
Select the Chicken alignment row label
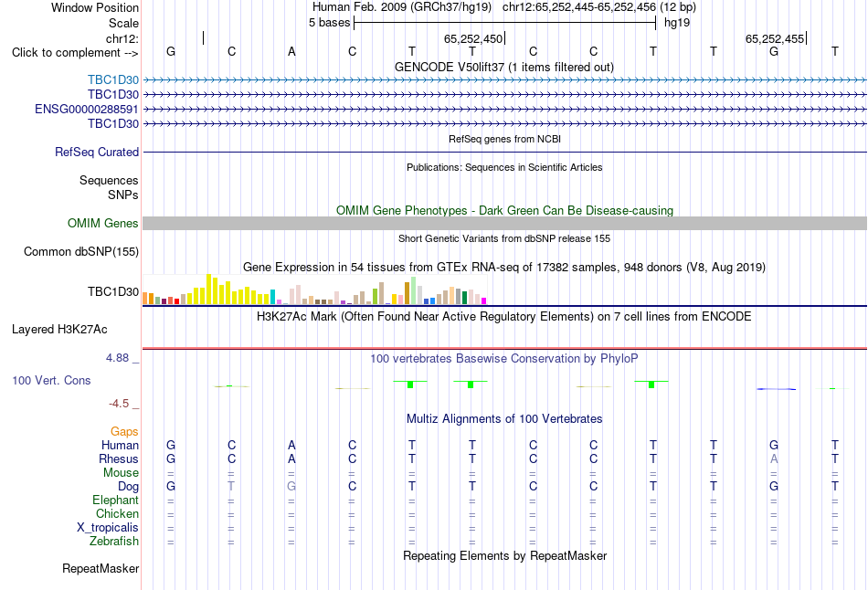click(117, 513)
